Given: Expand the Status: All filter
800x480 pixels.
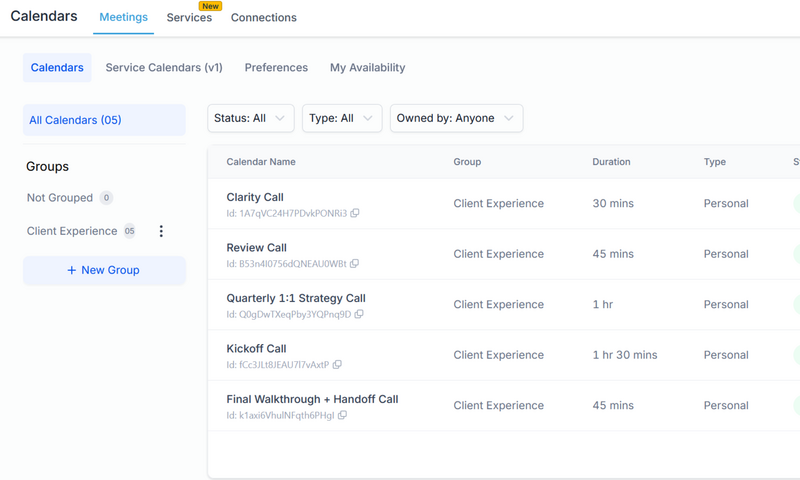Looking at the screenshot, I should (x=251, y=118).
